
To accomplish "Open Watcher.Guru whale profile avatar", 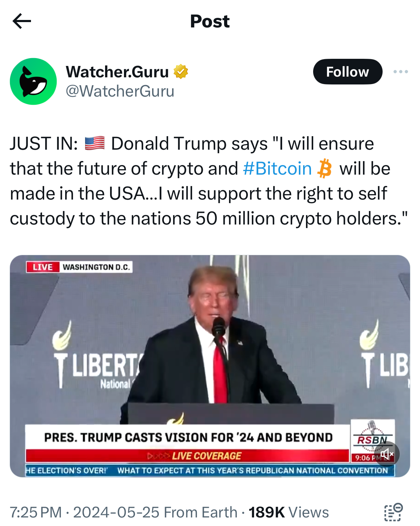I will 33,81.
